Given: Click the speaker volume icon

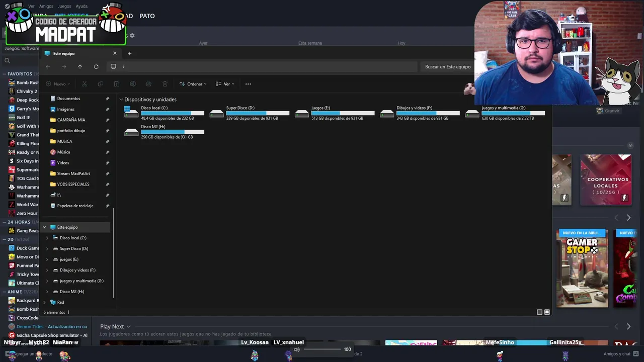Looking at the screenshot, I should click(297, 349).
